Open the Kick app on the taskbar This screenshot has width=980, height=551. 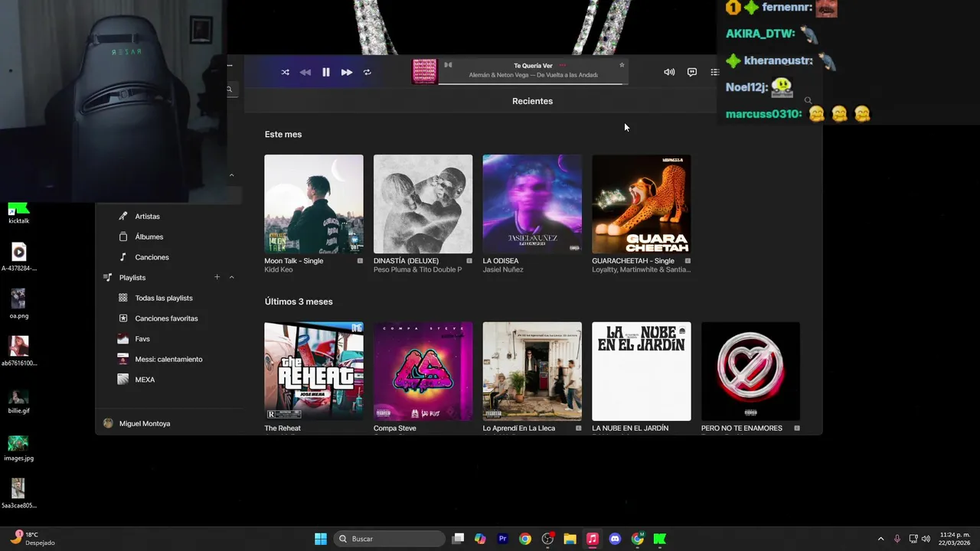tap(660, 539)
